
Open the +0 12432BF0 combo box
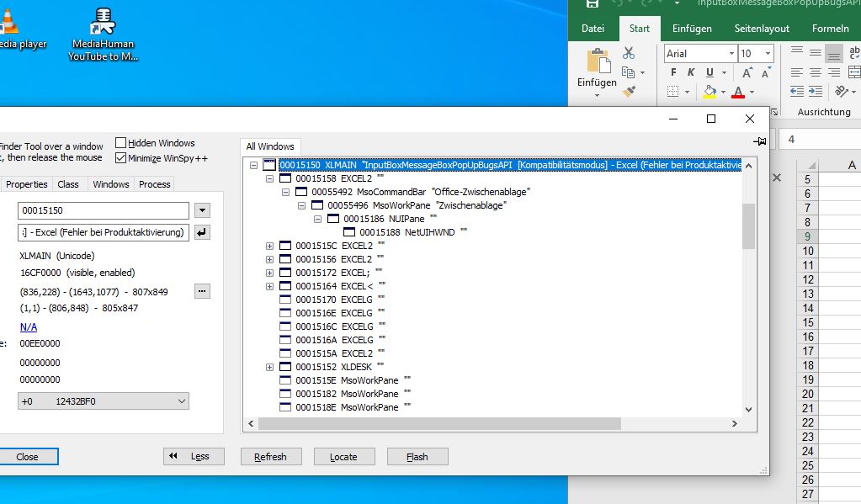(x=104, y=401)
